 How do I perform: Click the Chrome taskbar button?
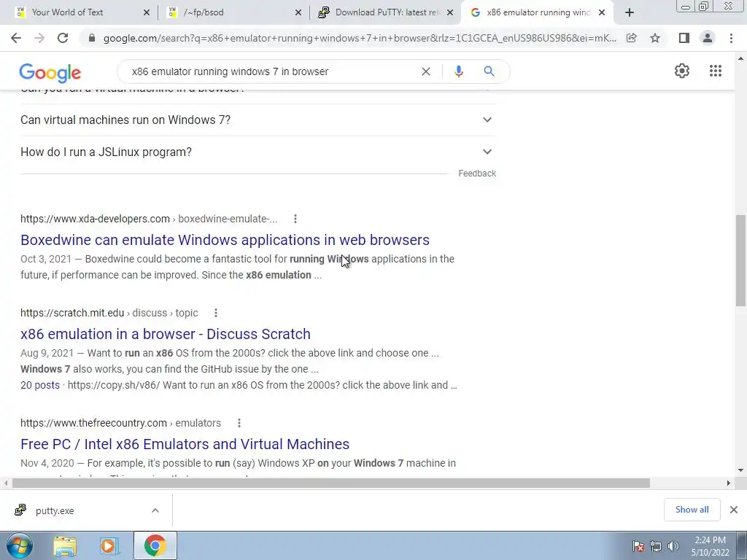click(x=155, y=545)
